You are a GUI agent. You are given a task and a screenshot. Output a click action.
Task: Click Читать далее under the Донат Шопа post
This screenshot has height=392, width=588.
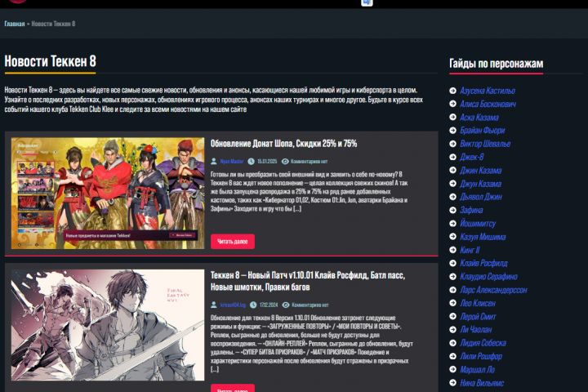tap(233, 241)
